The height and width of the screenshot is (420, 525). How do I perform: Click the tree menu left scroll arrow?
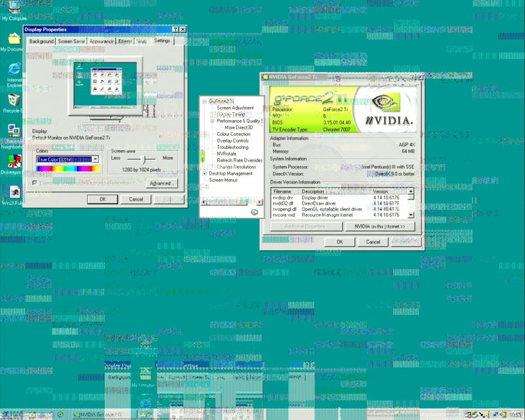tap(203, 202)
